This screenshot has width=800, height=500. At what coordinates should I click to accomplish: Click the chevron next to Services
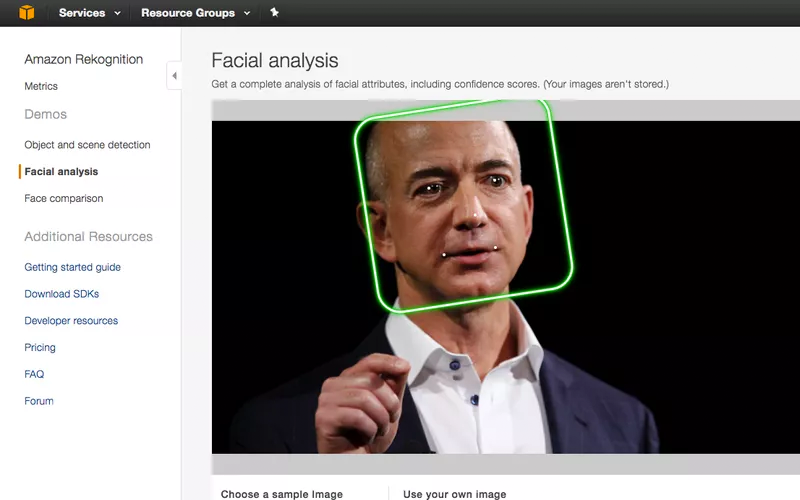coord(117,13)
